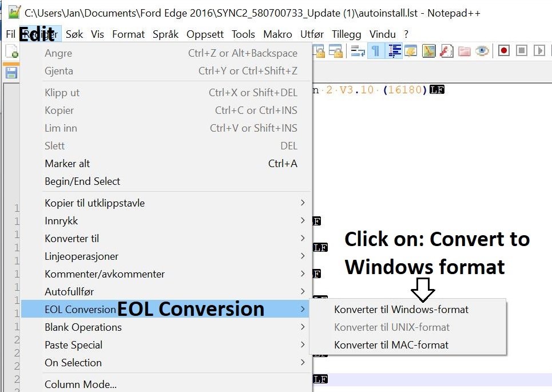Expand the Innrykk submenu
The image size is (552, 392).
pos(166,221)
